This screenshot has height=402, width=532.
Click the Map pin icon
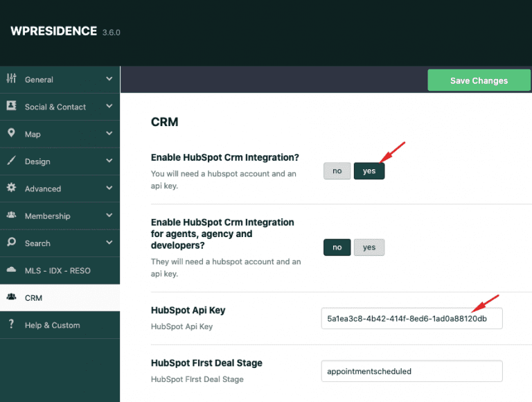[x=11, y=133]
